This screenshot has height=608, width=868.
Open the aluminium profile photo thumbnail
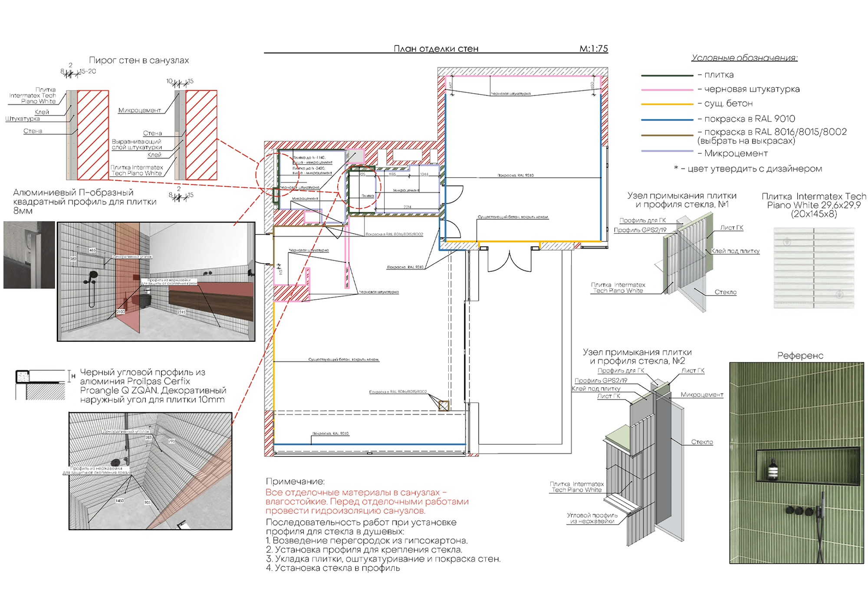pos(29,255)
